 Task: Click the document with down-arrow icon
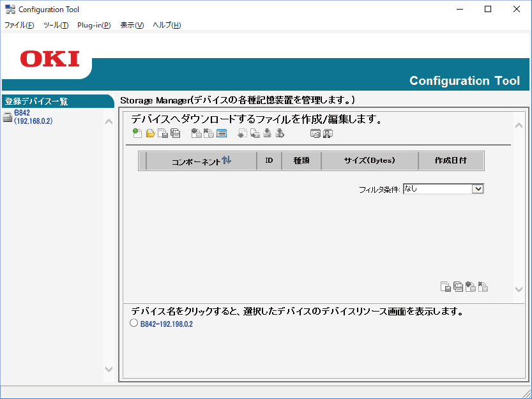point(242,133)
